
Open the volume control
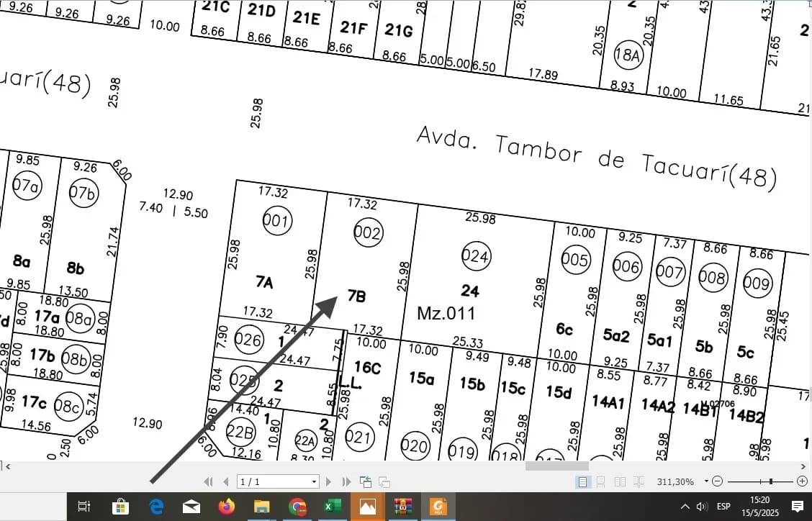click(x=702, y=507)
